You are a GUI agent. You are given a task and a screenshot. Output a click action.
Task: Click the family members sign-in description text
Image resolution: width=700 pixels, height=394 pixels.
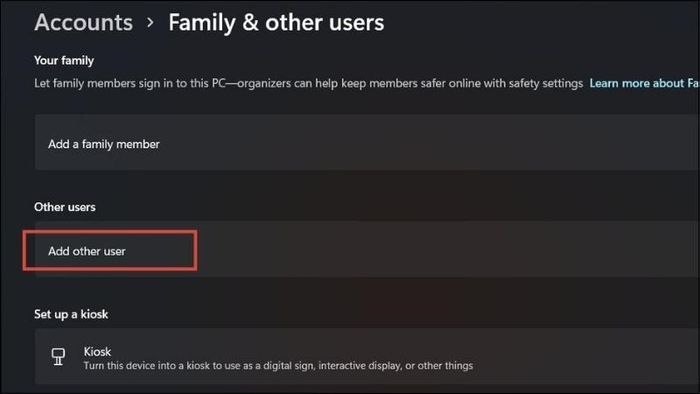(308, 83)
